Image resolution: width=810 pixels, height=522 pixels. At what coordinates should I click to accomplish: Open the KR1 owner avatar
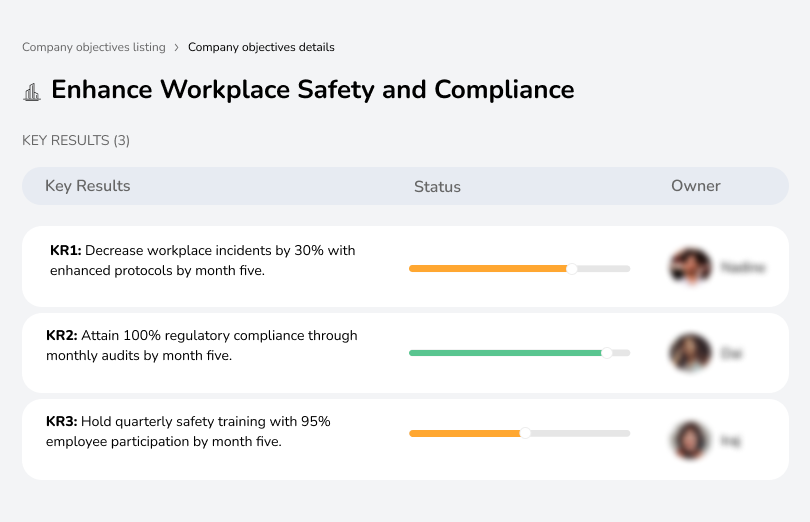pyautogui.click(x=691, y=267)
